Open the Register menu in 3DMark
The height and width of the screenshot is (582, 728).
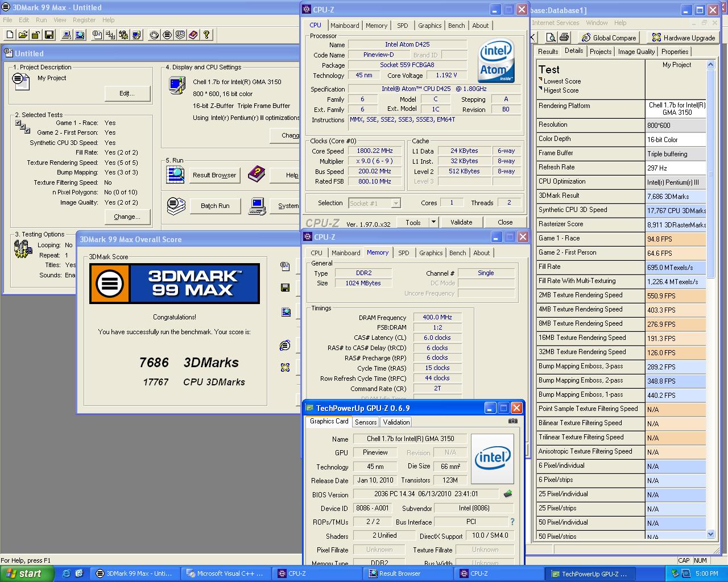point(84,20)
